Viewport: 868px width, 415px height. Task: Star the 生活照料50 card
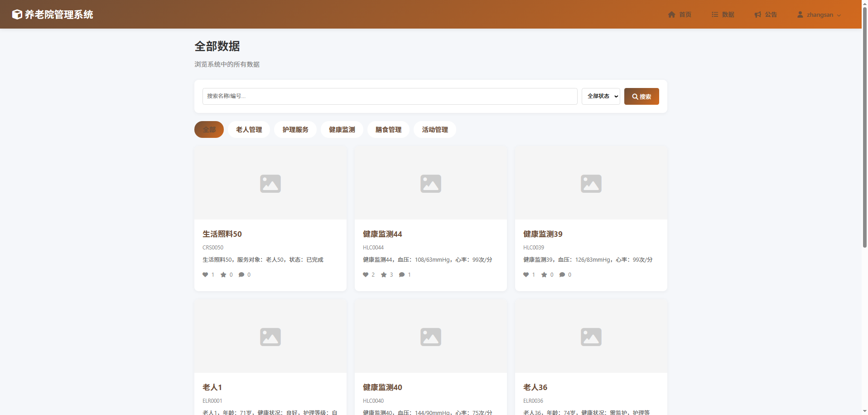click(x=223, y=275)
